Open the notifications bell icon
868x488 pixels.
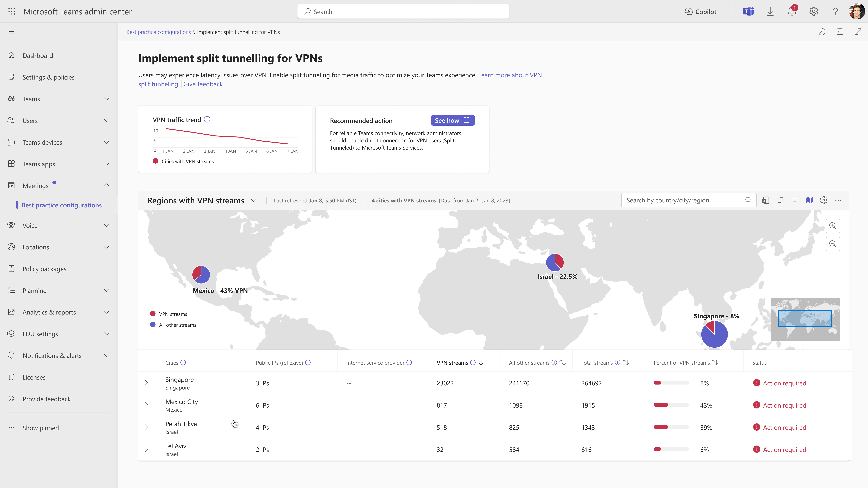(x=792, y=11)
